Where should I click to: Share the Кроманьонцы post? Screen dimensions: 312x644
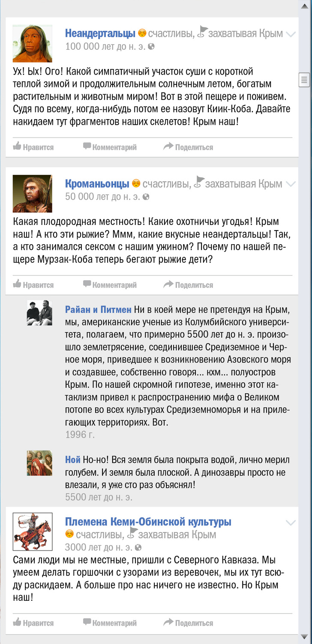188,285
